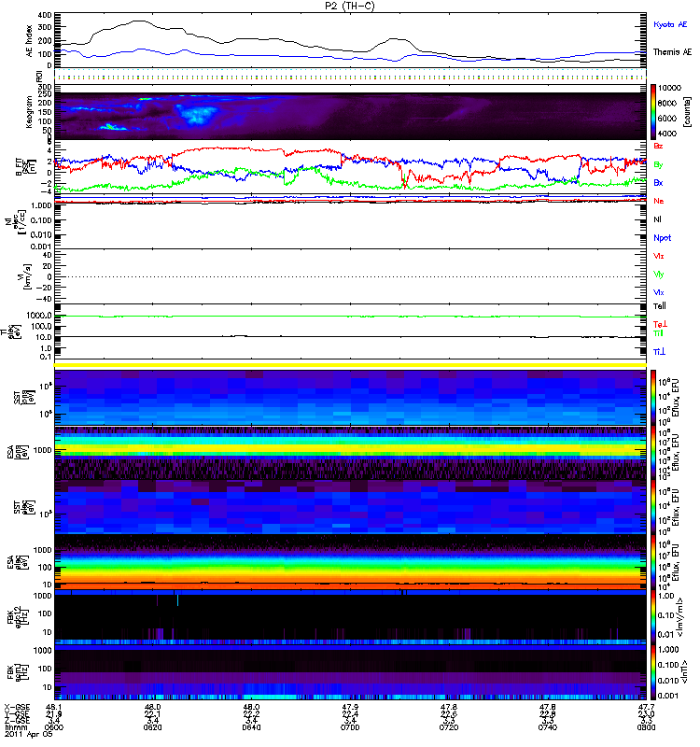Click the Vi velocity dotted zero line
700x747 pixels.
pyautogui.click(x=350, y=276)
